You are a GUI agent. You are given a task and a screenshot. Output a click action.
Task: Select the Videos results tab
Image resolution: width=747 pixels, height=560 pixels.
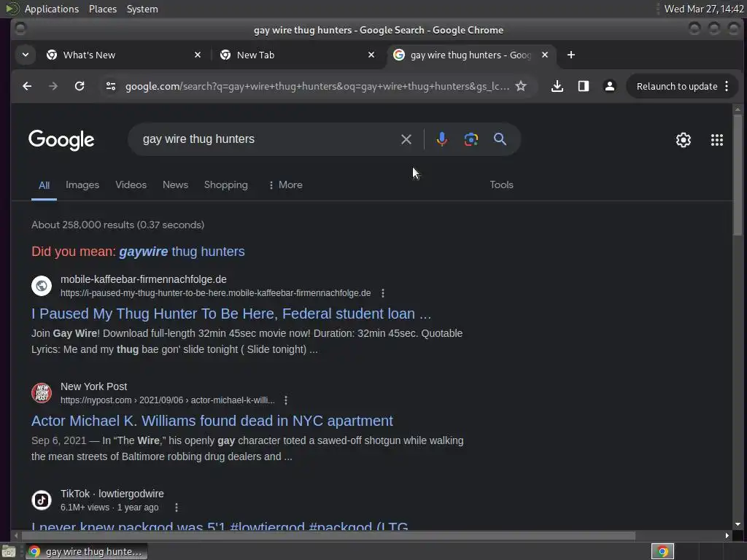coord(131,184)
